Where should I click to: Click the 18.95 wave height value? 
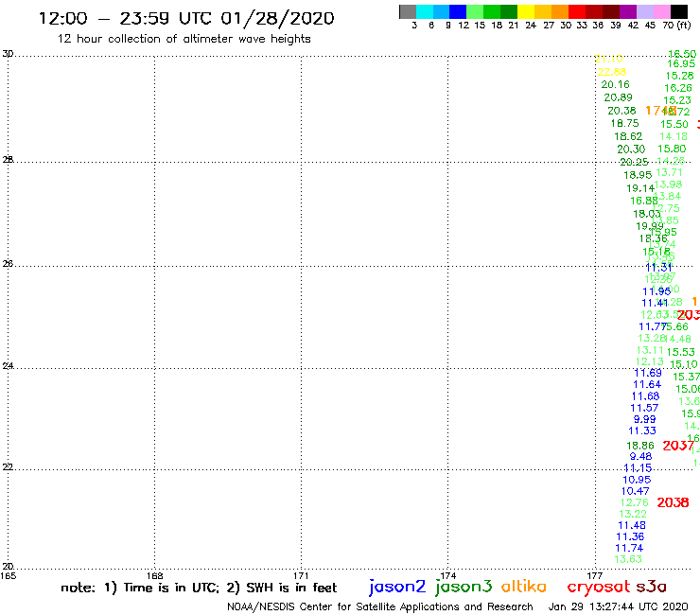638,176
